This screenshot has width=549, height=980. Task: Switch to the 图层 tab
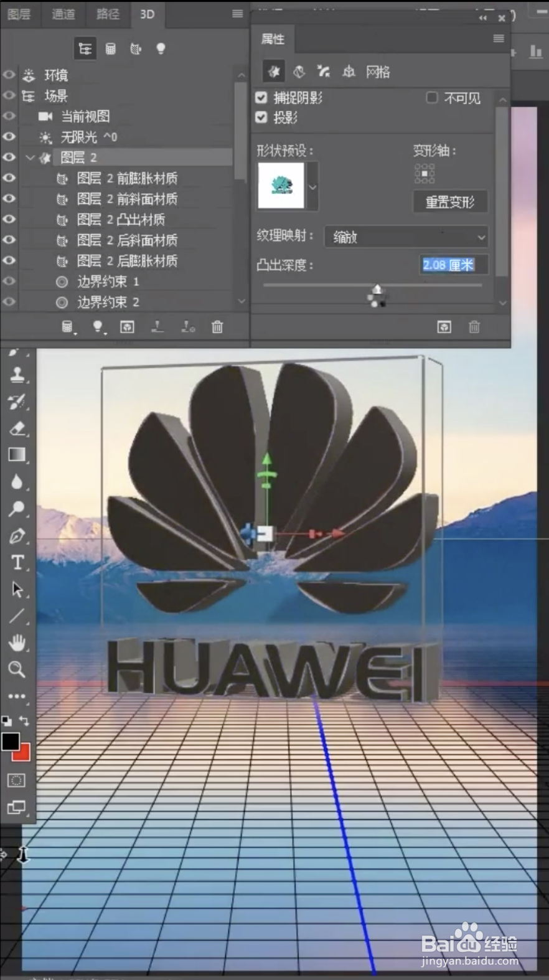click(x=19, y=14)
